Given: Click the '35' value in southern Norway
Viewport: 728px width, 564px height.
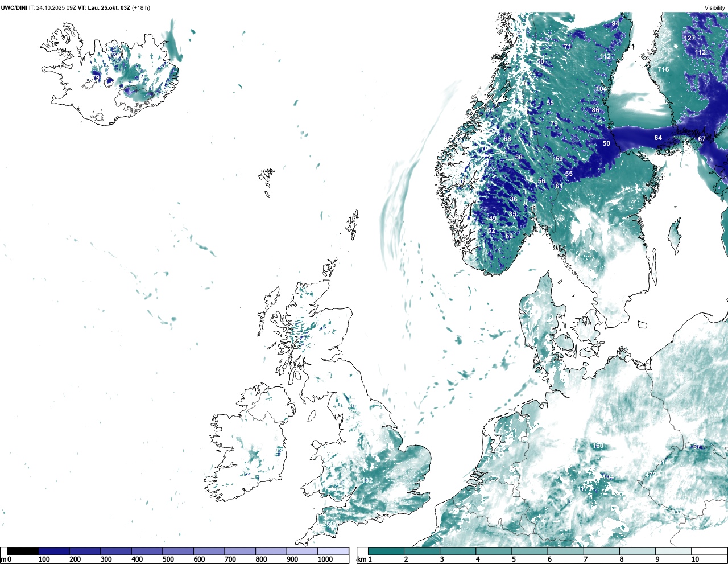Looking at the screenshot, I should (512, 215).
